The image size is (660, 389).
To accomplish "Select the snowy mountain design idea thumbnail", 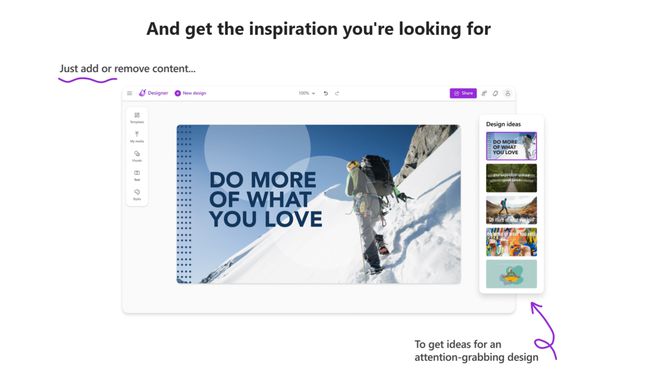I will (511, 146).
